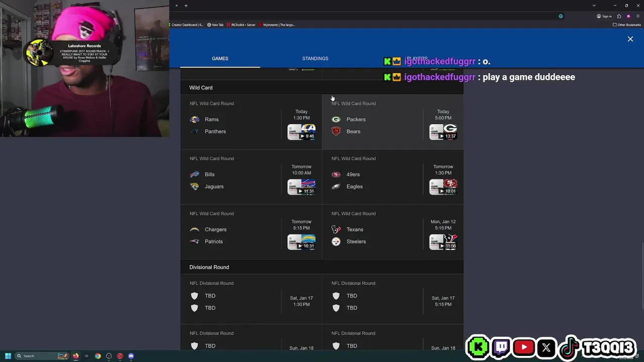This screenshot has width=644, height=362.
Task: Click the Rams team logo
Action: tap(194, 119)
